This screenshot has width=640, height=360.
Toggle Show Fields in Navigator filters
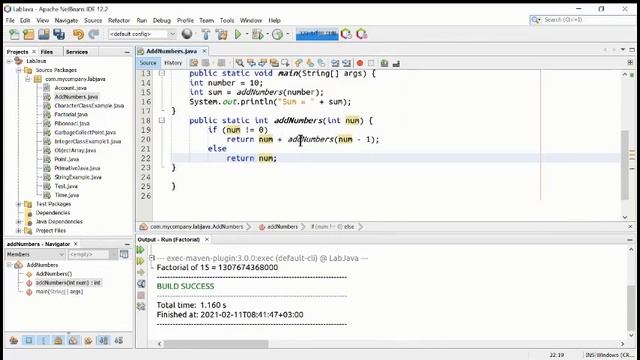(x=29, y=340)
